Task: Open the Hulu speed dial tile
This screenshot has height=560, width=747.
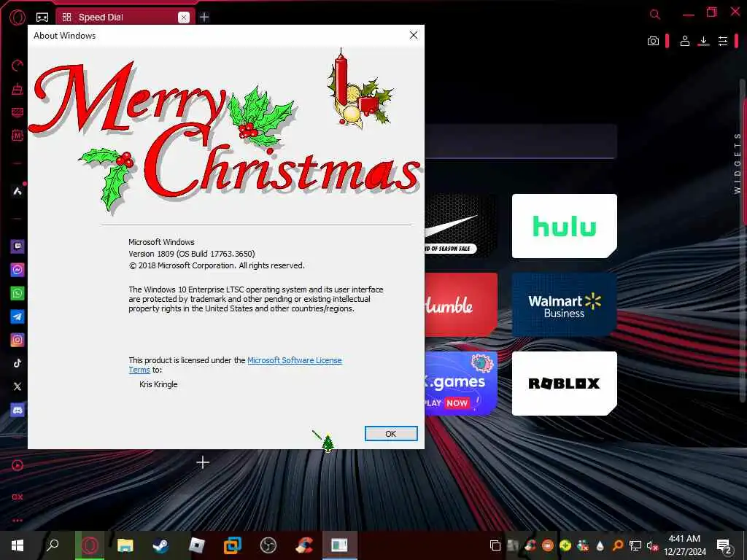Action: pyautogui.click(x=564, y=226)
